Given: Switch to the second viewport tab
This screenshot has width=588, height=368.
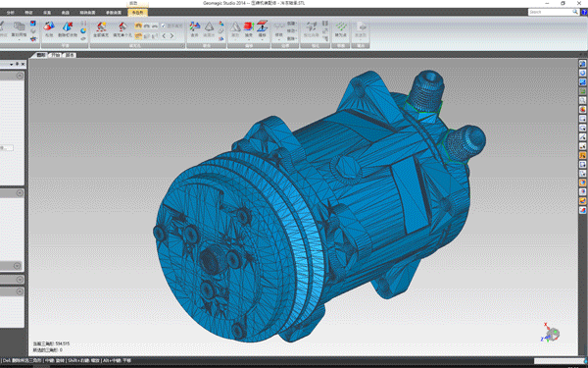Looking at the screenshot, I should coord(56,55).
